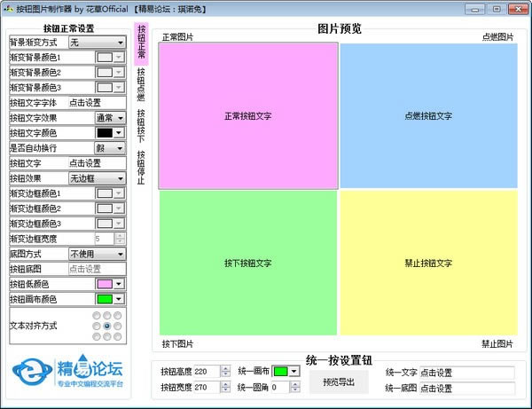Select top-center text alignment radio
This screenshot has width=532, height=409.
[x=107, y=316]
